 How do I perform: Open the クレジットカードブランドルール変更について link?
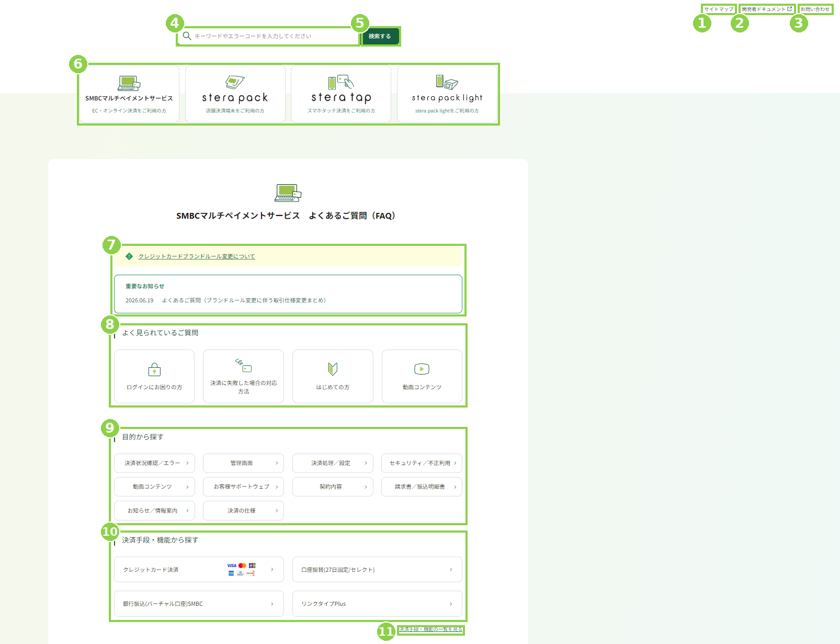197,256
